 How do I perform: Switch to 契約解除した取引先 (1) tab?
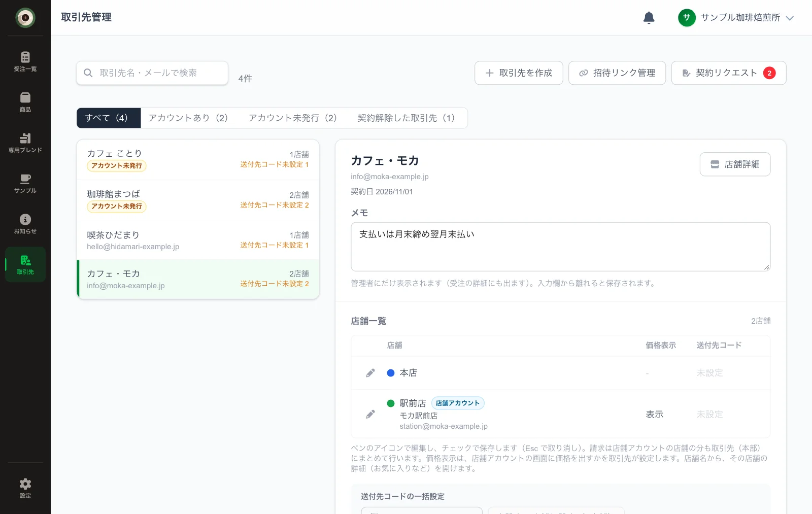[408, 118]
